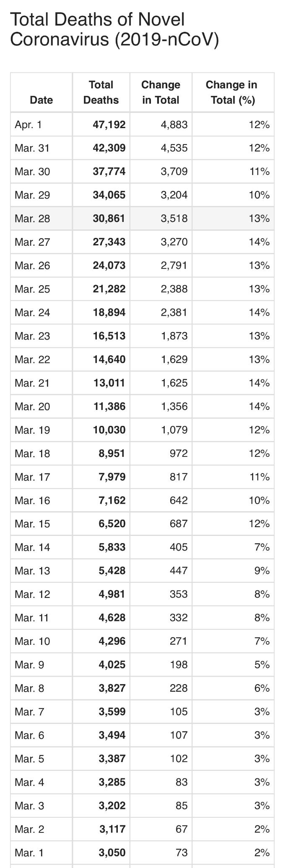This screenshot has height=868, width=283.
Task: Click the Change in Total header
Action: tap(161, 93)
